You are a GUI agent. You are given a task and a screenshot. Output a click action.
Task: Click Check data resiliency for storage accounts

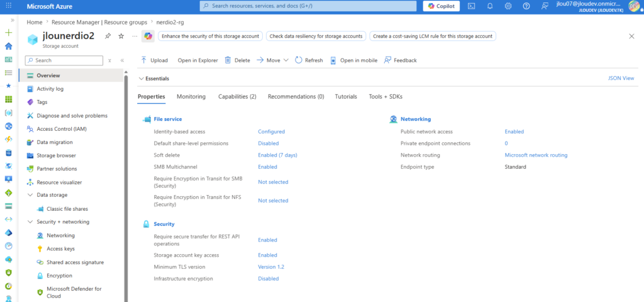point(316,36)
